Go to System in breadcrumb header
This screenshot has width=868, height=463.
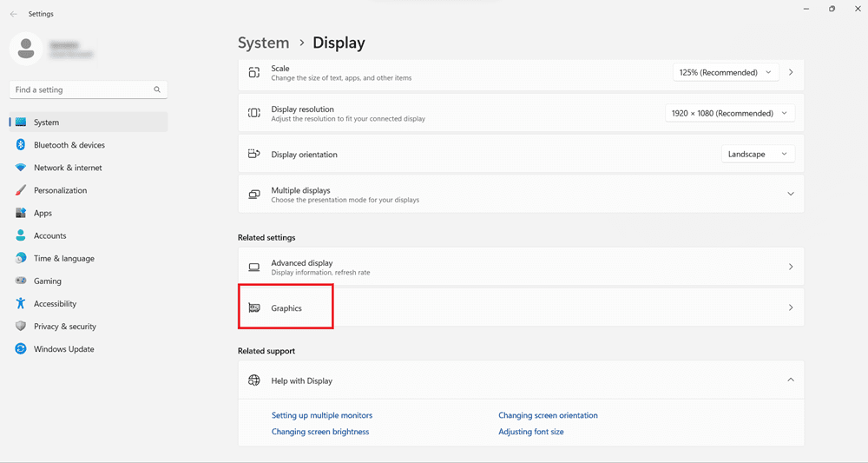click(x=263, y=43)
